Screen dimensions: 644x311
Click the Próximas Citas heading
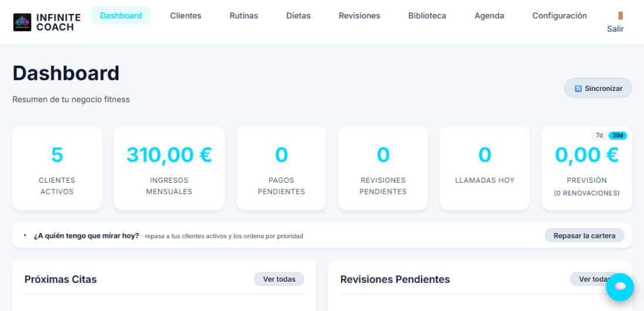point(61,279)
